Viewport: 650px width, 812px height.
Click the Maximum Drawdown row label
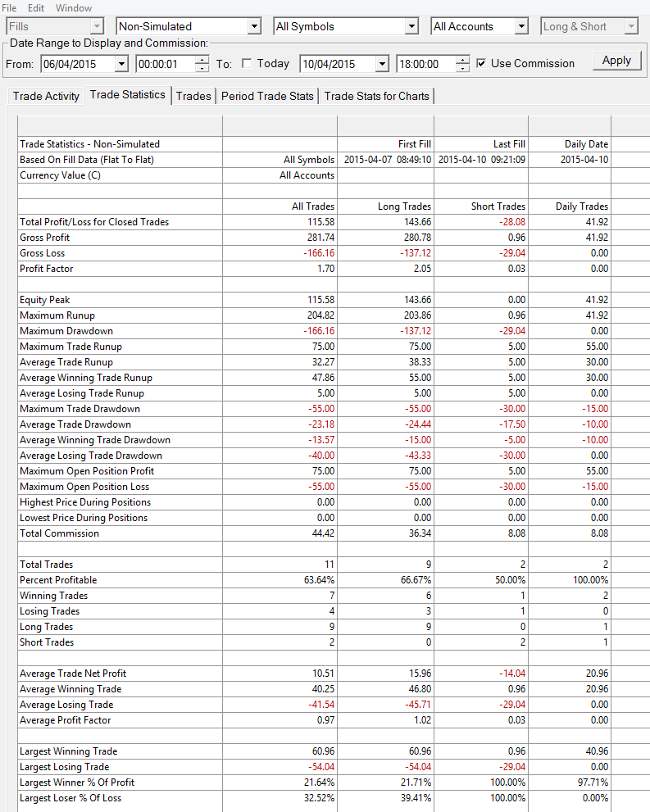point(66,331)
